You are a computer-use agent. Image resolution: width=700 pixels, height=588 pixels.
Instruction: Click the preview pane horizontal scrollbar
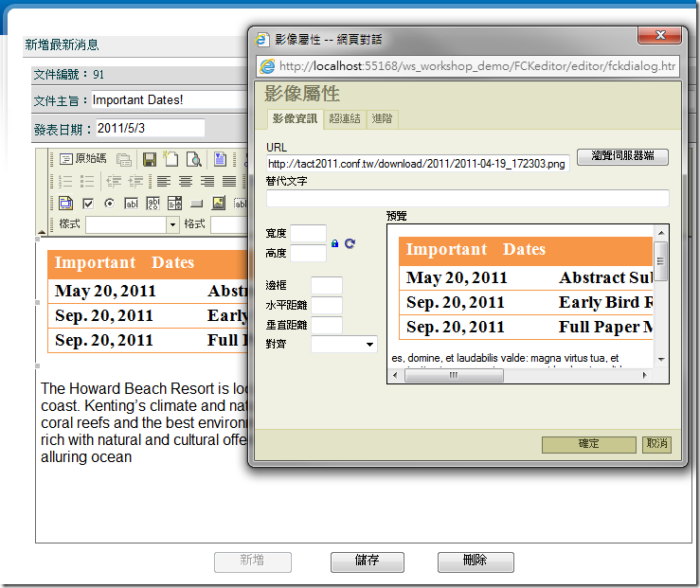pyautogui.click(x=521, y=375)
